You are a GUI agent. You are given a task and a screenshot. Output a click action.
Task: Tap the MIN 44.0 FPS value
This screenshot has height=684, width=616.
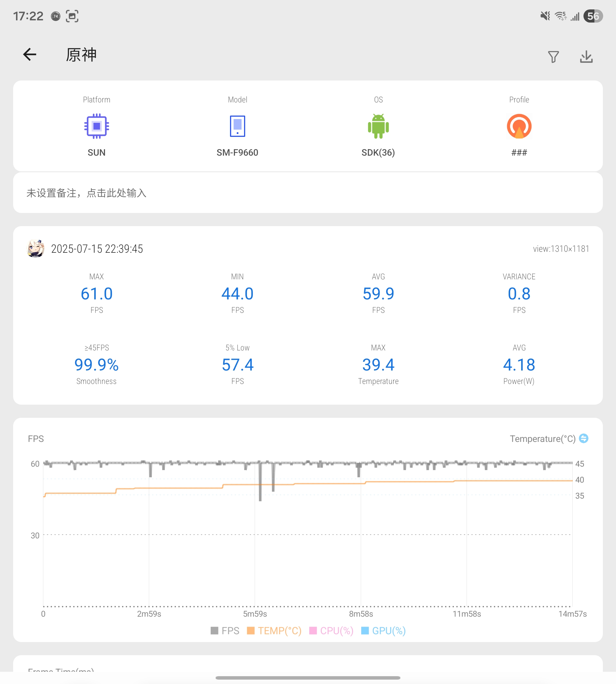coord(237,293)
